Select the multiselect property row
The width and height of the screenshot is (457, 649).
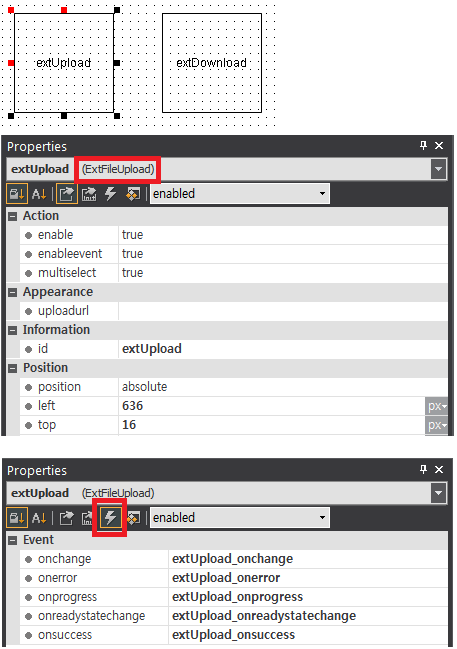(233, 273)
